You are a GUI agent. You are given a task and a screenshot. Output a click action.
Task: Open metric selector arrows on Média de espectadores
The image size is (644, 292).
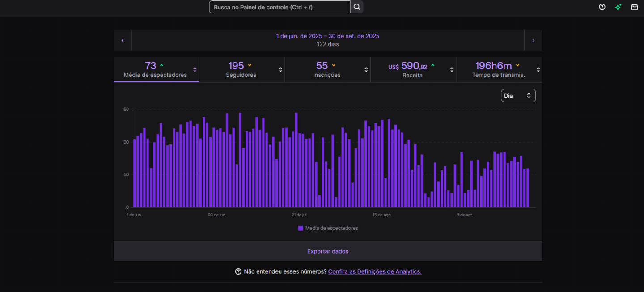click(x=195, y=69)
